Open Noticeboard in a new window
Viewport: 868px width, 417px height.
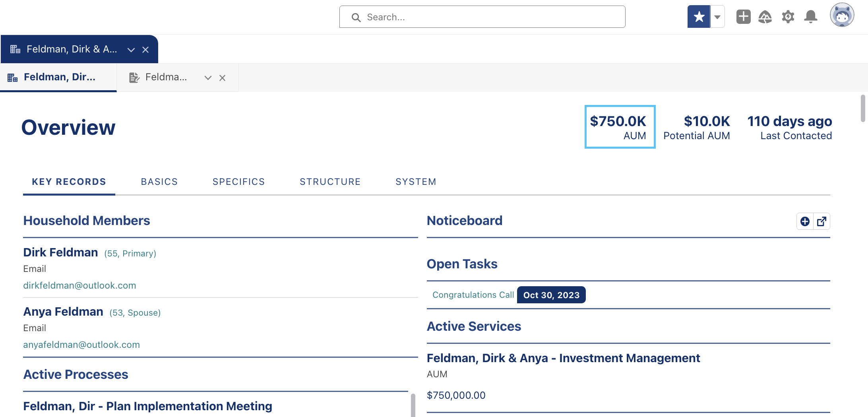click(821, 221)
